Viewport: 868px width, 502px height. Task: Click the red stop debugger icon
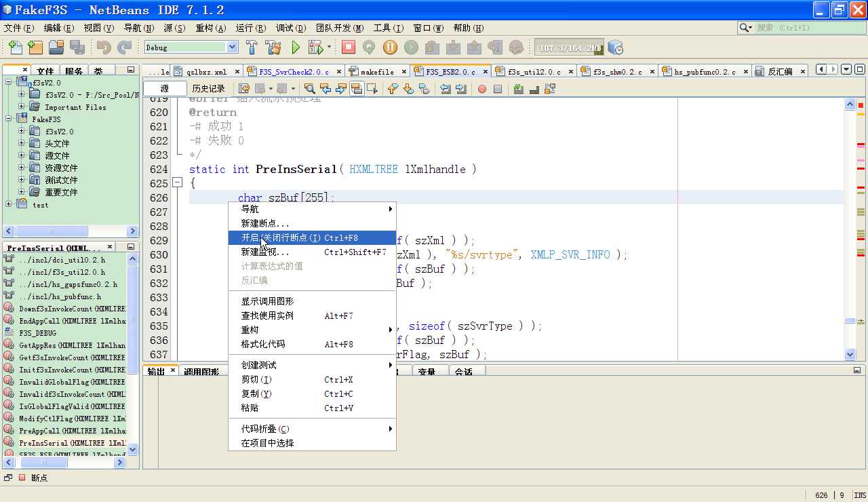pyautogui.click(x=349, y=47)
